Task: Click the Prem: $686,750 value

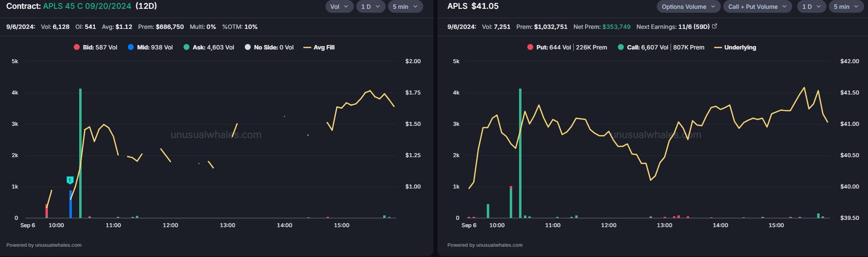Action: pyautogui.click(x=161, y=27)
